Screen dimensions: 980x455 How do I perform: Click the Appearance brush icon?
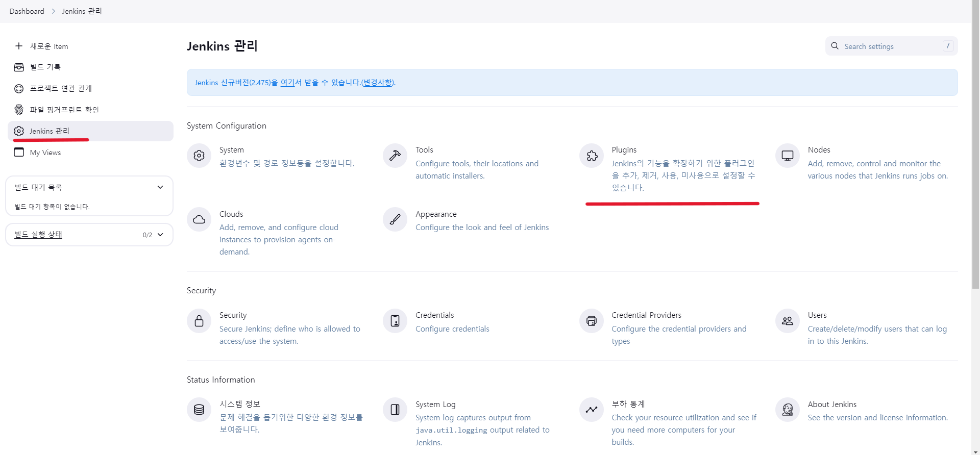point(395,219)
